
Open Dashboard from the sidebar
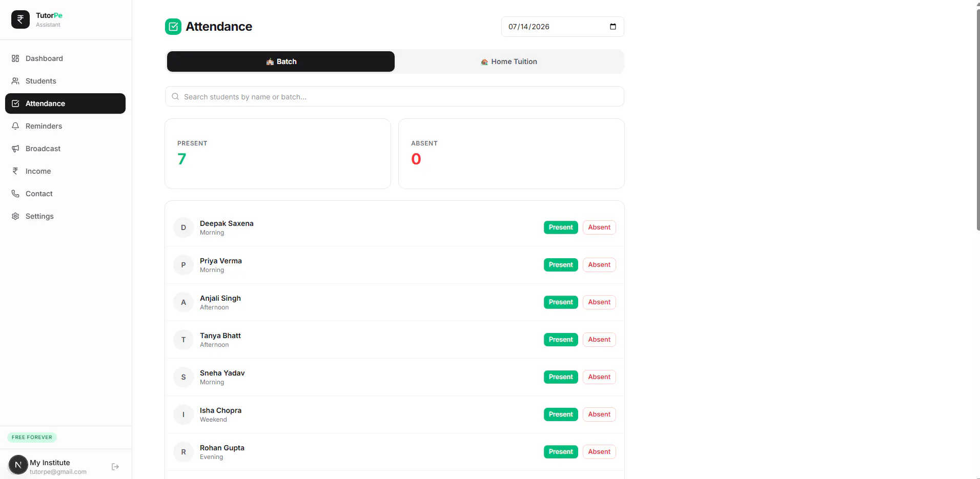pos(65,58)
